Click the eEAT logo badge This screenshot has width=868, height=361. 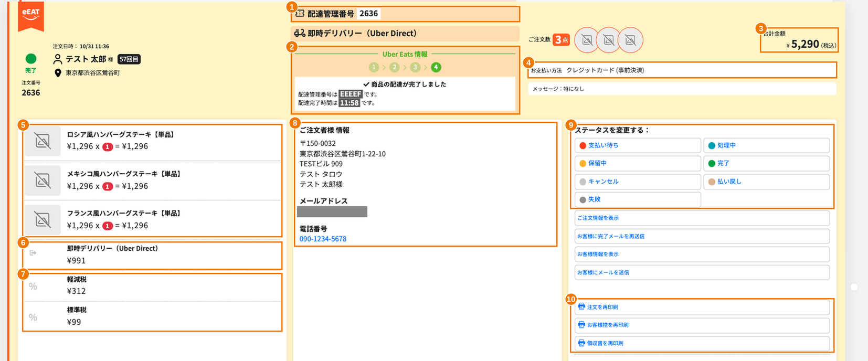pos(31,15)
